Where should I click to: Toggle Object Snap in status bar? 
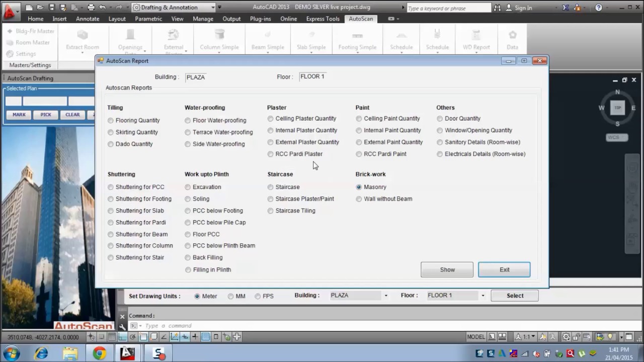tap(143, 337)
